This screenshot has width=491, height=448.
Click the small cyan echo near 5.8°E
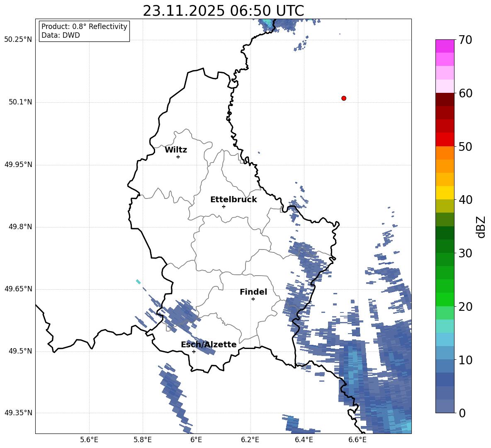(x=138, y=281)
